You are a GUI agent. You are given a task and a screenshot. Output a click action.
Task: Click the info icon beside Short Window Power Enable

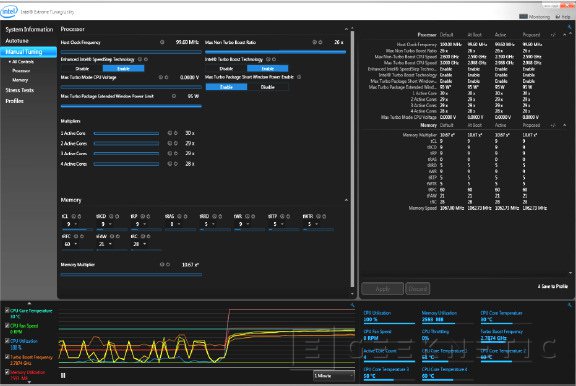point(299,77)
